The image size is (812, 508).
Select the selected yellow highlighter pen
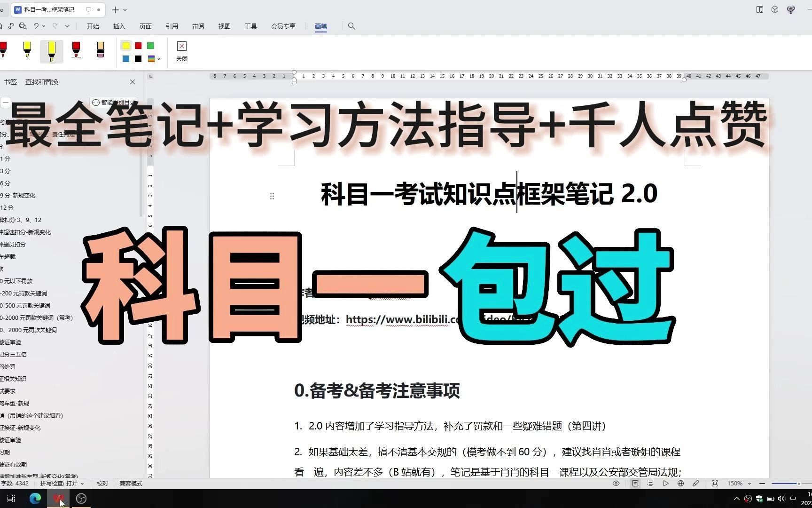[x=52, y=51]
